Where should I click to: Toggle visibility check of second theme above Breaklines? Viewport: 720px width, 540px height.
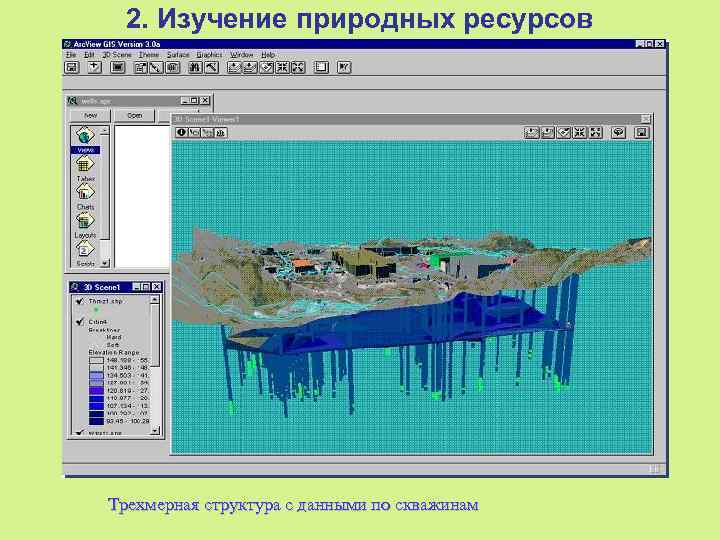point(79,322)
